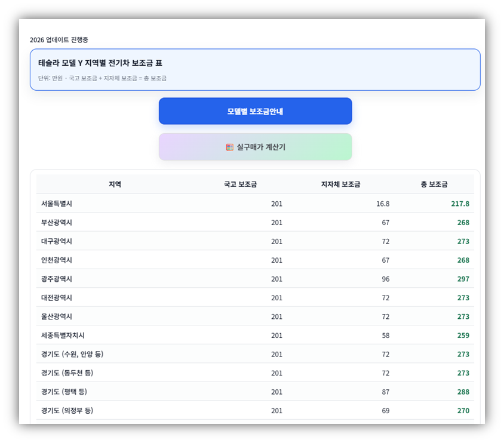
Task: Select the 16.8 value in 서울특별시 row
Action: pyautogui.click(x=383, y=204)
